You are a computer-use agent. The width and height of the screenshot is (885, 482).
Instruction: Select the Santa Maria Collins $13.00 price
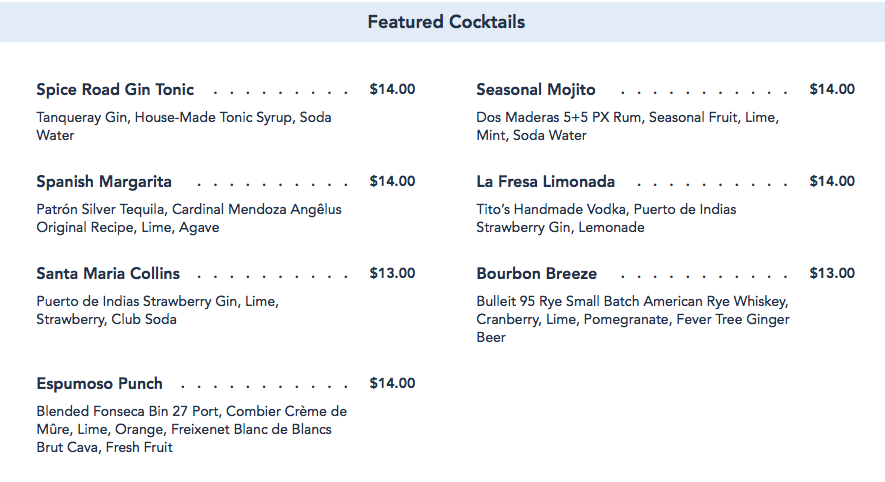pyautogui.click(x=392, y=274)
